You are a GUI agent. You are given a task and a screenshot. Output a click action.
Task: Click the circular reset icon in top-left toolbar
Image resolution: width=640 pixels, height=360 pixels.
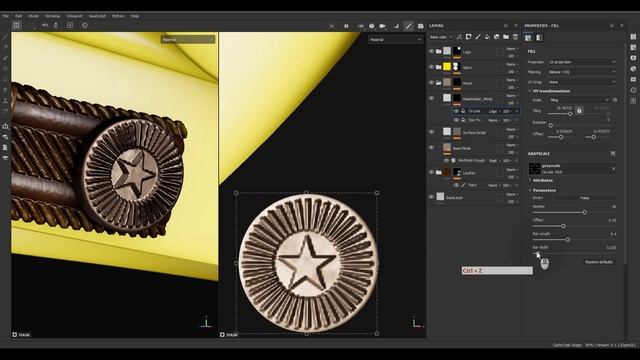pos(84,25)
